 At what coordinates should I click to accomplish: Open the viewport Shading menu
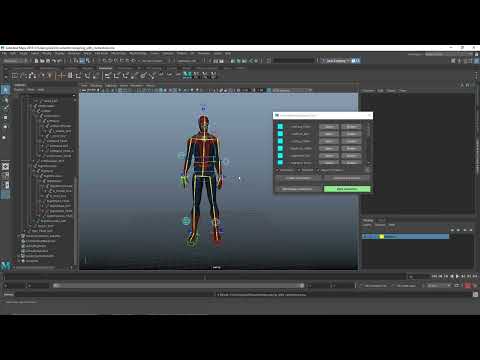[x=96, y=86]
